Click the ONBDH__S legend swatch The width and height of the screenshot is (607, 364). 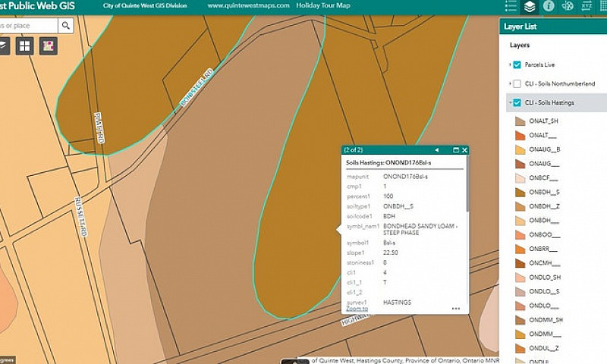click(520, 192)
